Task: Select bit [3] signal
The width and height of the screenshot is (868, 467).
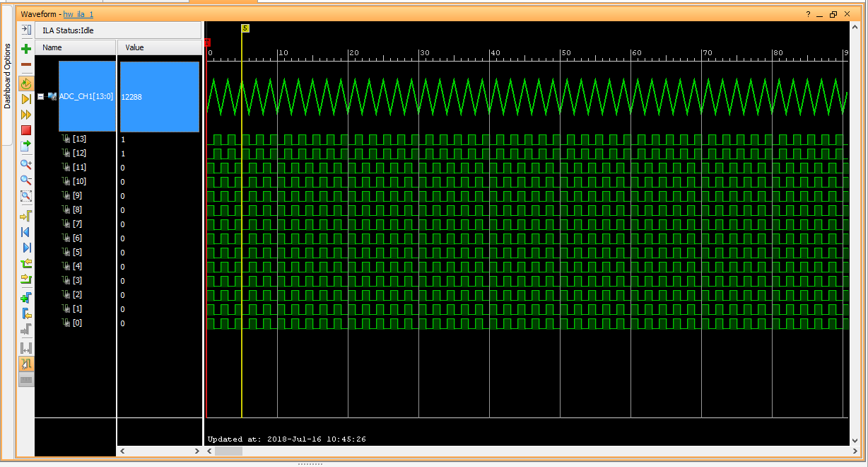Action: (77, 280)
